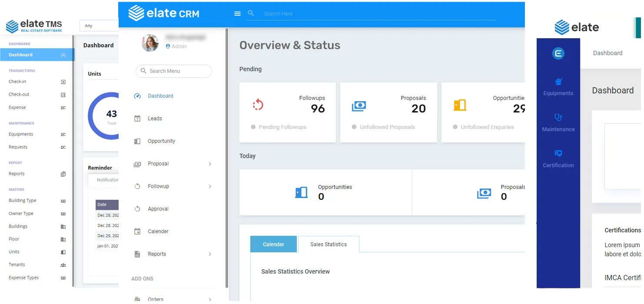
Task: Click the Elate CRM logo
Action: [x=164, y=13]
